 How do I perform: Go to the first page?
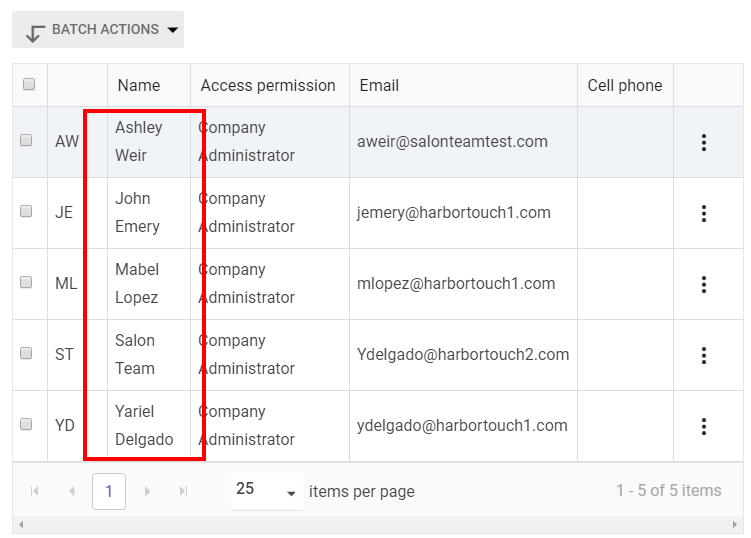tap(35, 491)
